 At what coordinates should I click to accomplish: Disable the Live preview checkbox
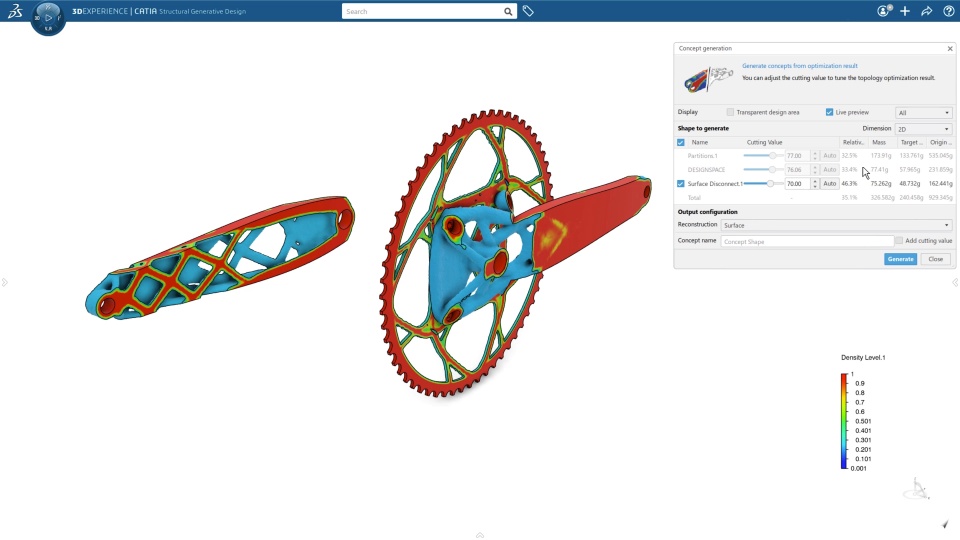(x=829, y=112)
